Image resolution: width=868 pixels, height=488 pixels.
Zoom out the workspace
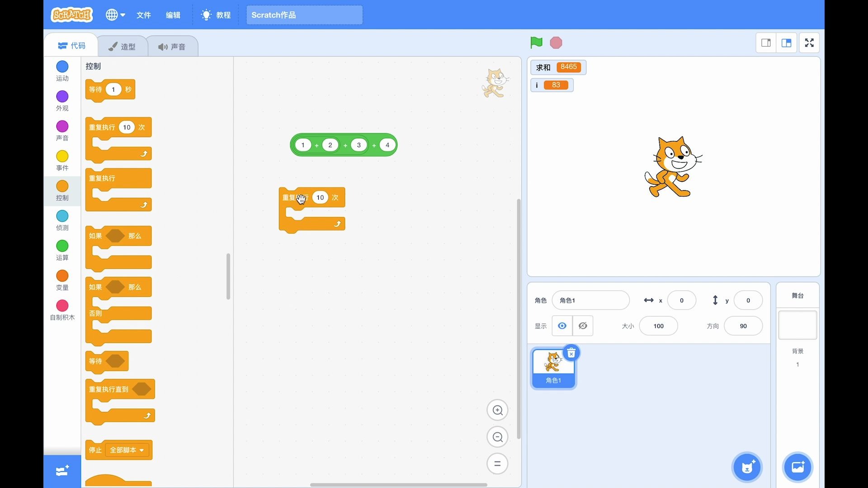click(x=497, y=437)
